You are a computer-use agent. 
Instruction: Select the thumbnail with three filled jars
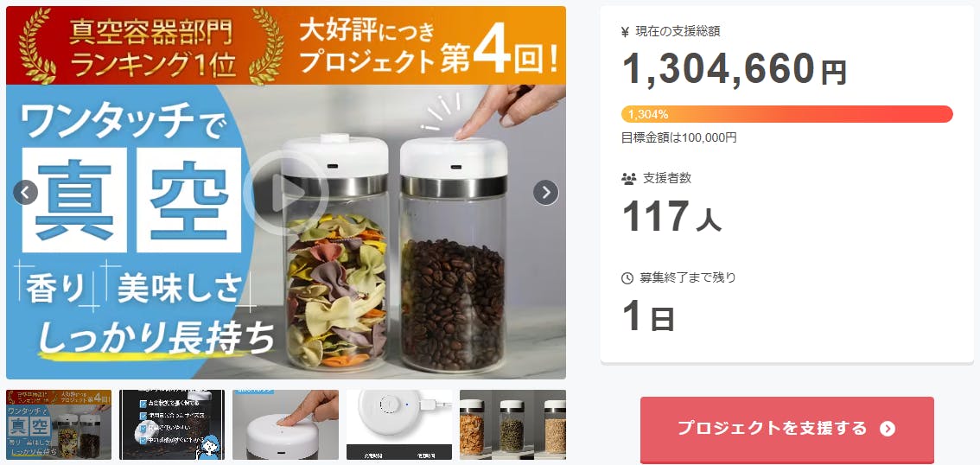[x=512, y=425]
